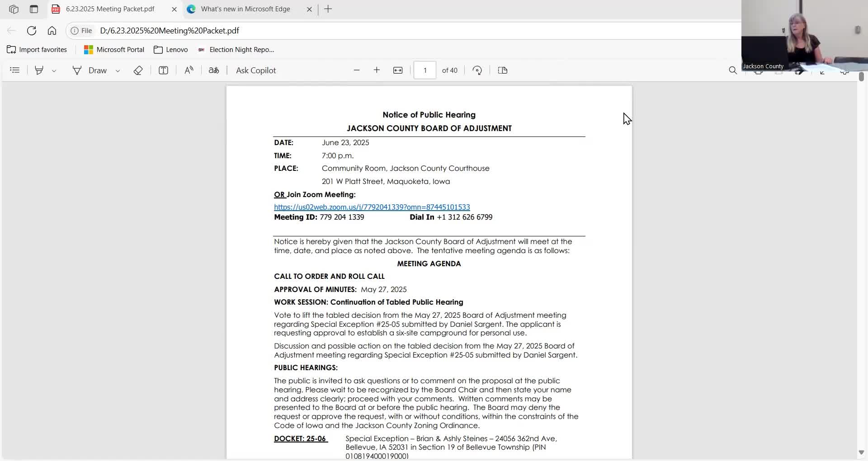Click the Jackson County video thumbnail
The image size is (868, 461).
pos(805,35)
